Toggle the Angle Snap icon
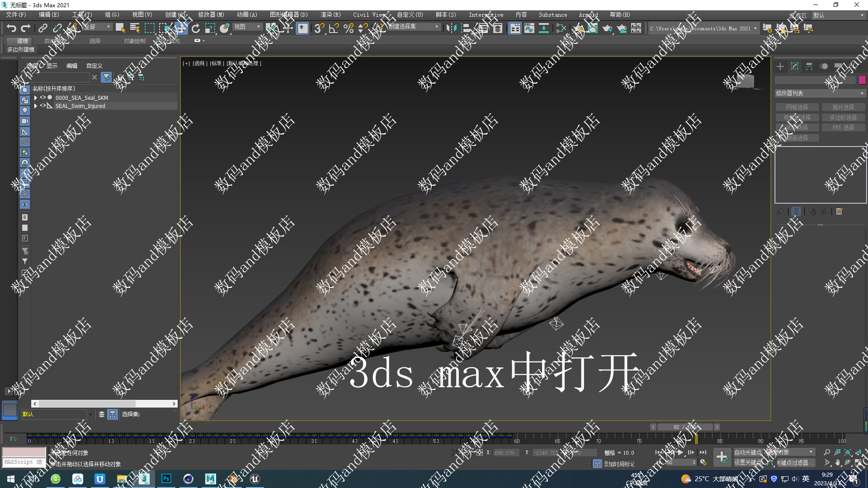 point(334,28)
